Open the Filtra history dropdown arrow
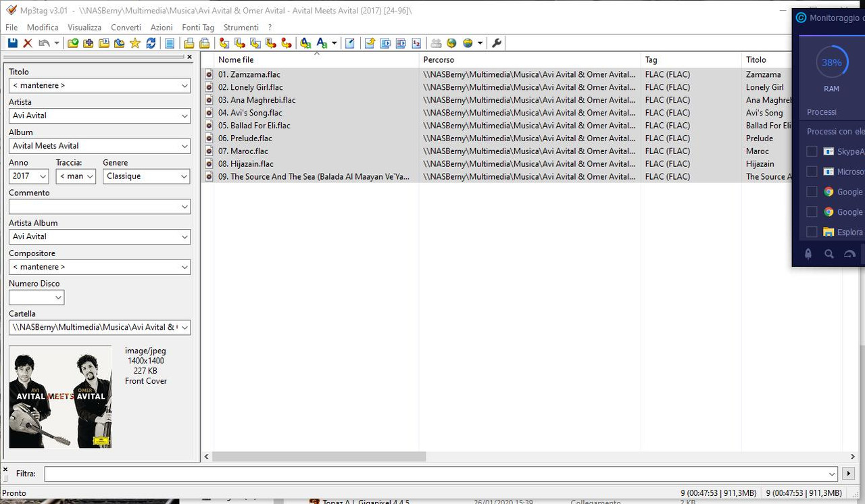This screenshot has height=504, width=865. tap(832, 474)
